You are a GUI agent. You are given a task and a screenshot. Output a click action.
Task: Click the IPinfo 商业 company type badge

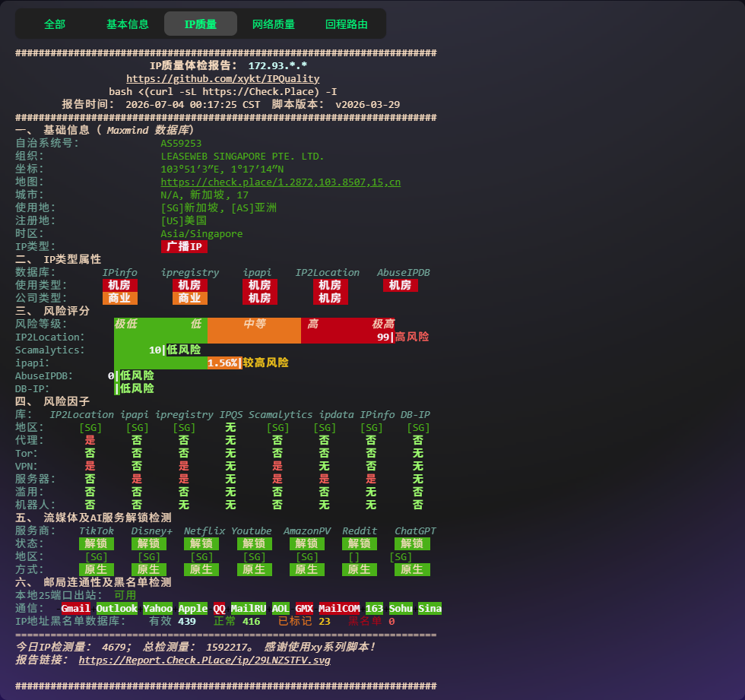[120, 298]
